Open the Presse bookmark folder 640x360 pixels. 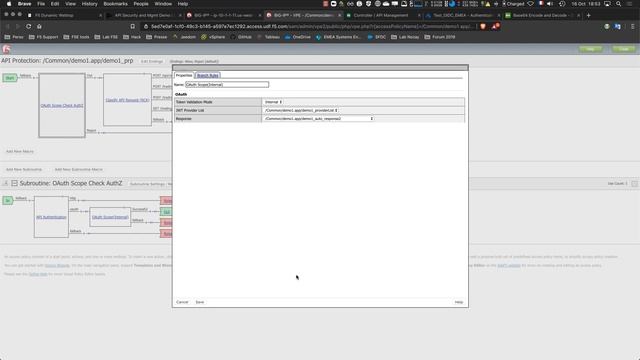(157, 37)
